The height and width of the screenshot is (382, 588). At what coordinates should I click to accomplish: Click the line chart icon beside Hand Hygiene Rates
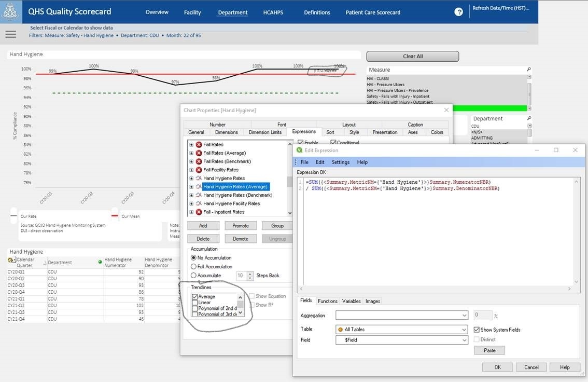click(x=199, y=178)
